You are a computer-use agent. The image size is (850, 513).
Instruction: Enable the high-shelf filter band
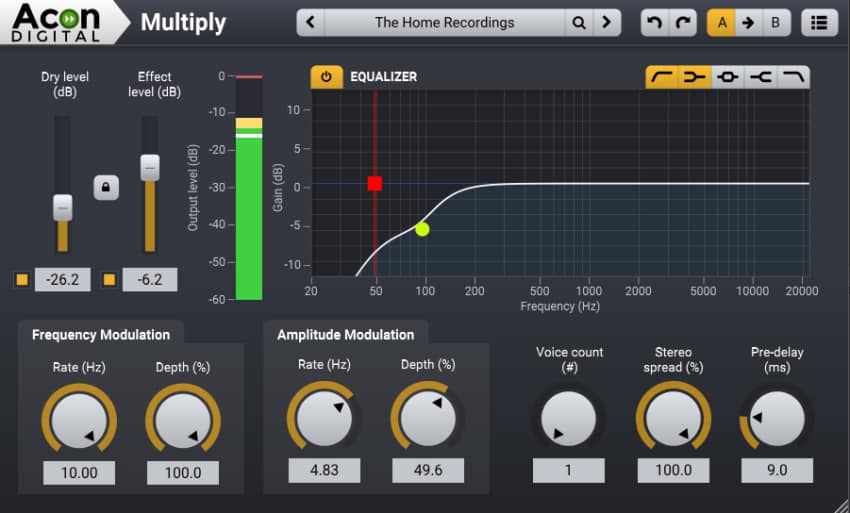coord(760,77)
